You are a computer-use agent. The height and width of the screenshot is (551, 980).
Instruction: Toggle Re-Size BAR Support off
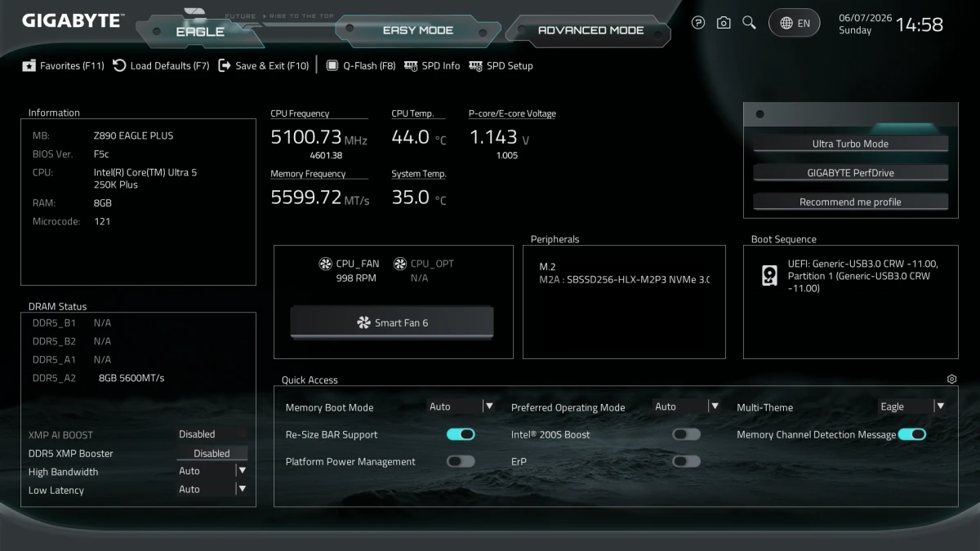[x=461, y=434]
